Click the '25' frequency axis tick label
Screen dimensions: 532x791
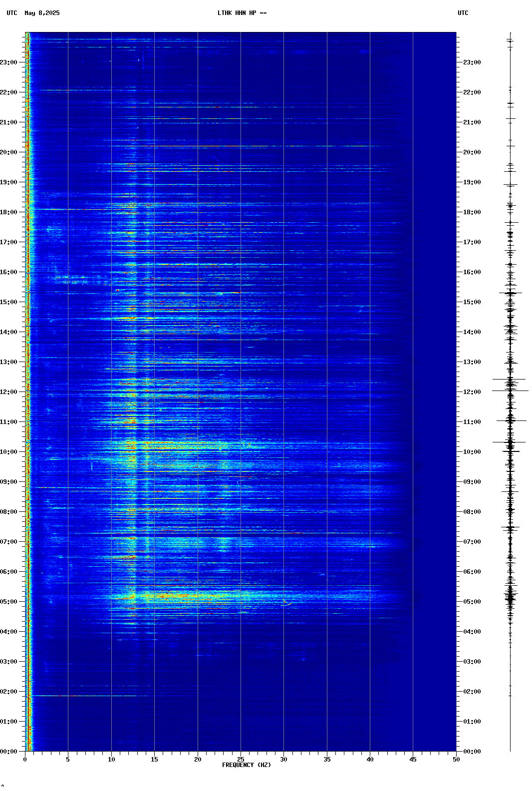coord(241,760)
